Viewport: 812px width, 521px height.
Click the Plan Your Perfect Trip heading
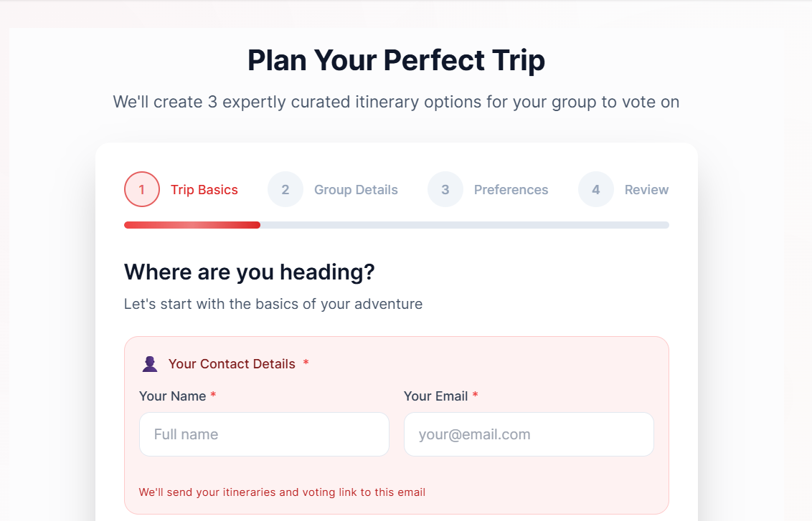click(x=396, y=61)
